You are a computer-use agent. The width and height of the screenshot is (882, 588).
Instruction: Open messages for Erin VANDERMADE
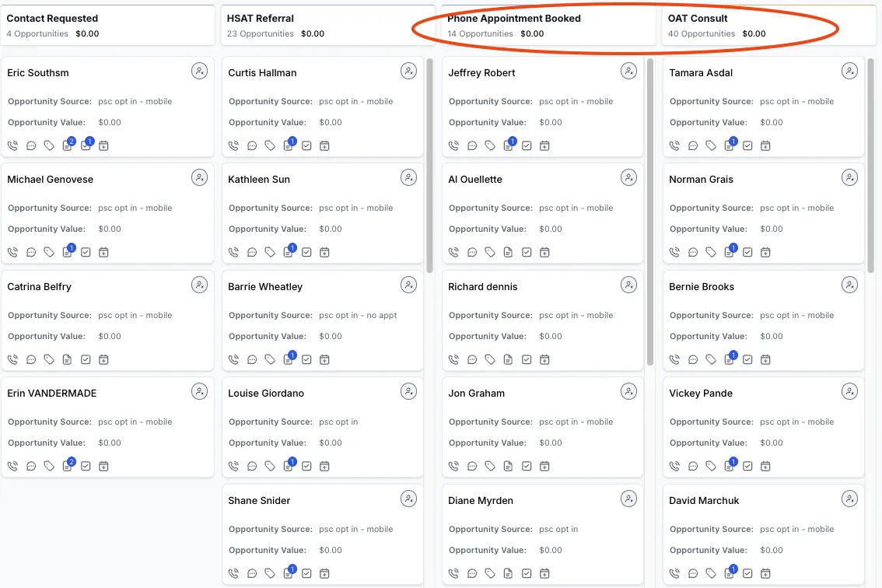click(31, 466)
